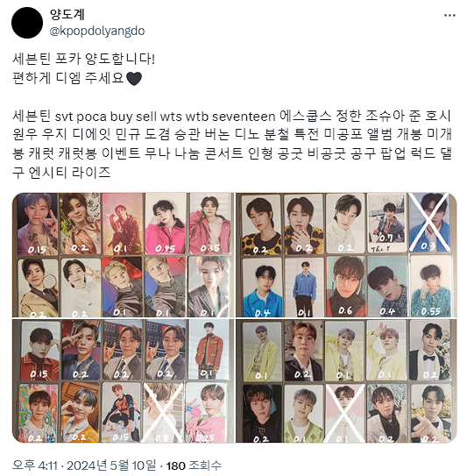460x476 pixels.
Task: Select the photocard priced 0.55
Action: (431, 287)
